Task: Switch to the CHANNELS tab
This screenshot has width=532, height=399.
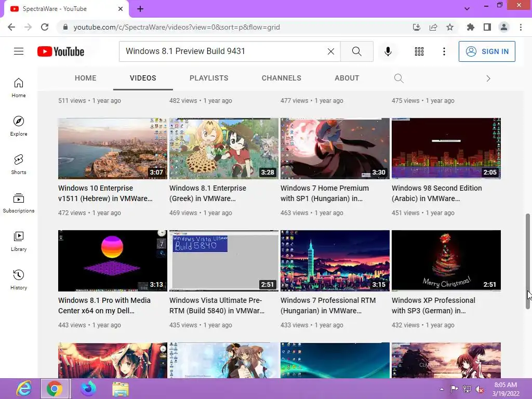Action: click(x=281, y=78)
